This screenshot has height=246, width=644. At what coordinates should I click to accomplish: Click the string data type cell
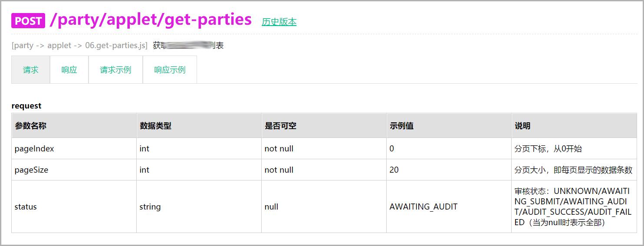150,207
